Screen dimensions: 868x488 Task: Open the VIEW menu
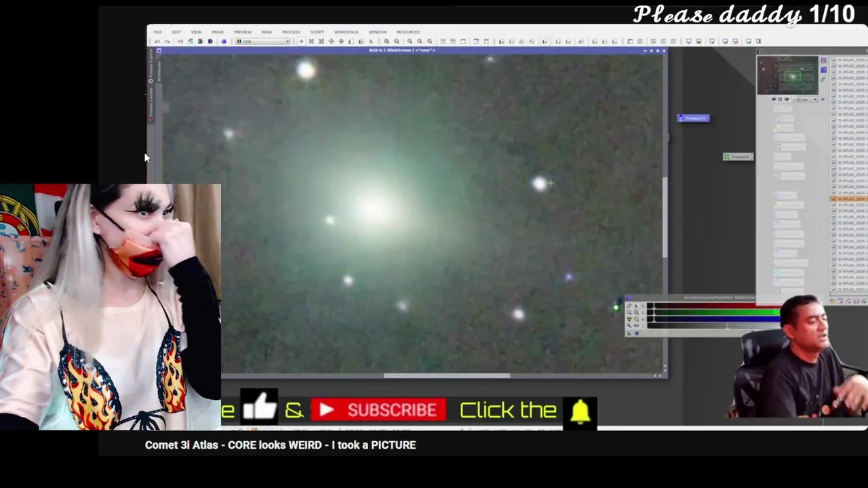[196, 32]
